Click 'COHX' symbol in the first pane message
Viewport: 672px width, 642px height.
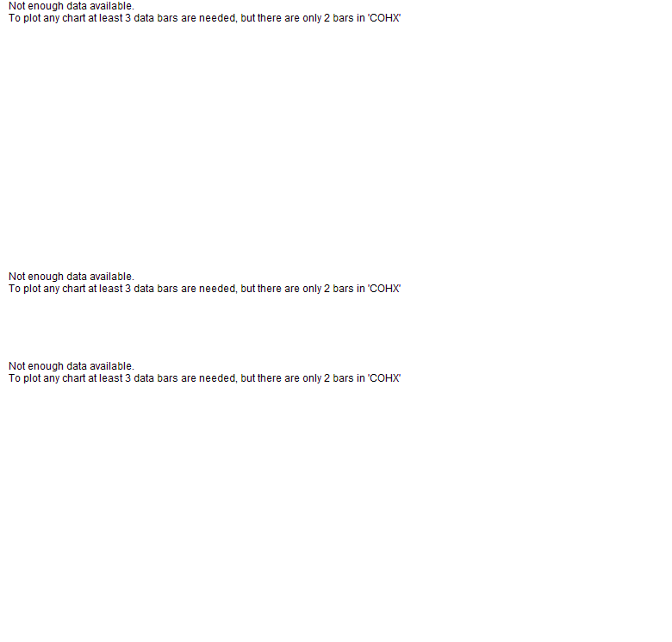384,18
